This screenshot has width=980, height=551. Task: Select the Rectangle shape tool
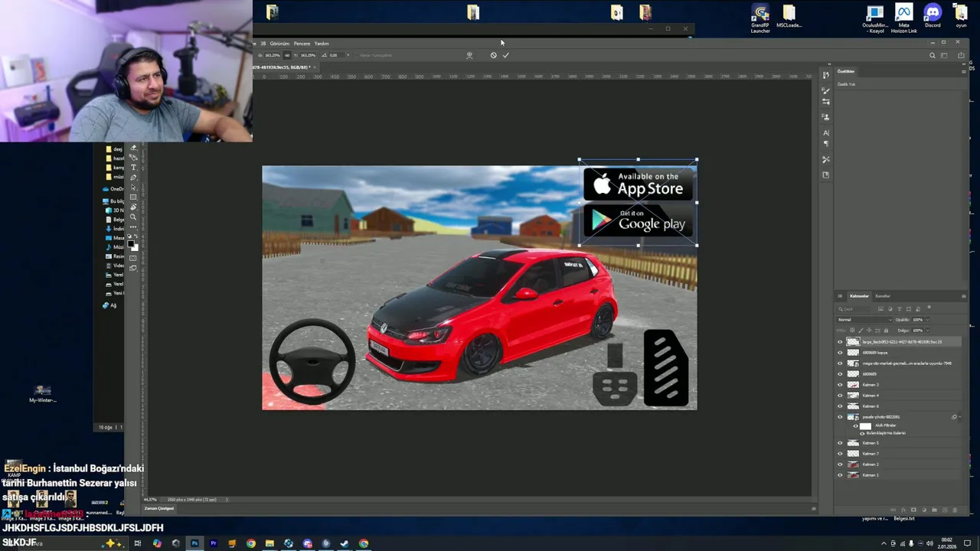[133, 197]
